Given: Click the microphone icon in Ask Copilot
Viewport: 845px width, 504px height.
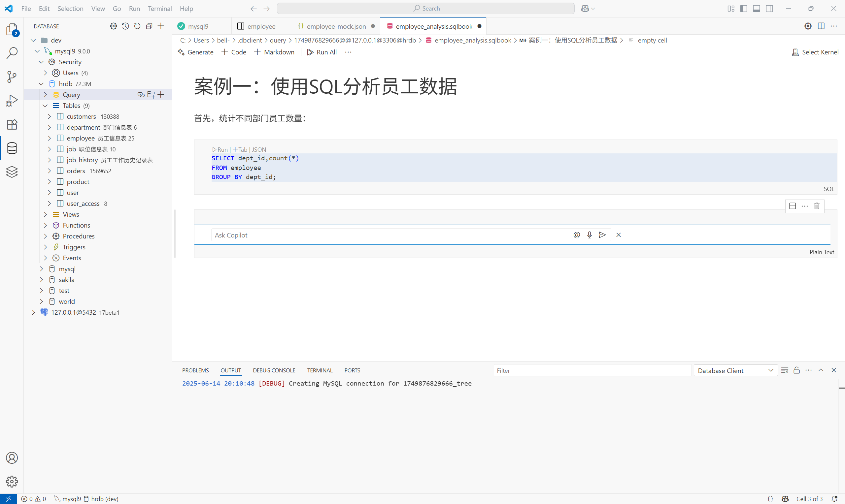Looking at the screenshot, I should (x=590, y=235).
